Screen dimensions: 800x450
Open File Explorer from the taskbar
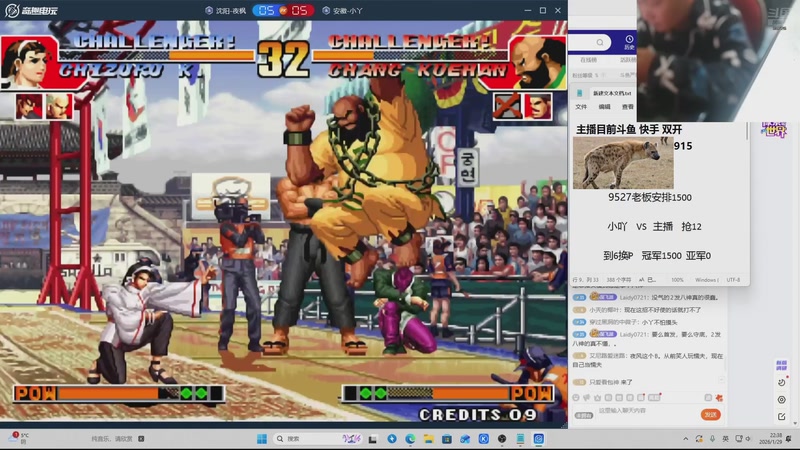[x=429, y=439]
